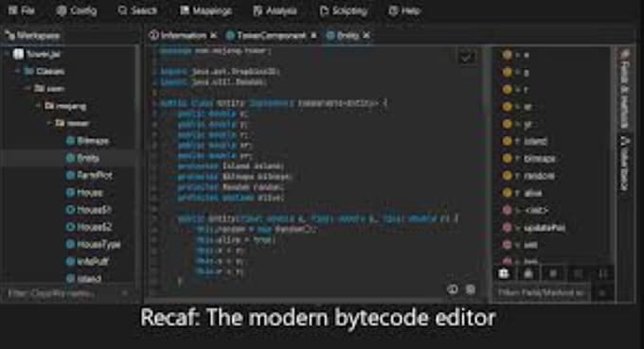
Task: Open the Island class
Action: click(89, 278)
